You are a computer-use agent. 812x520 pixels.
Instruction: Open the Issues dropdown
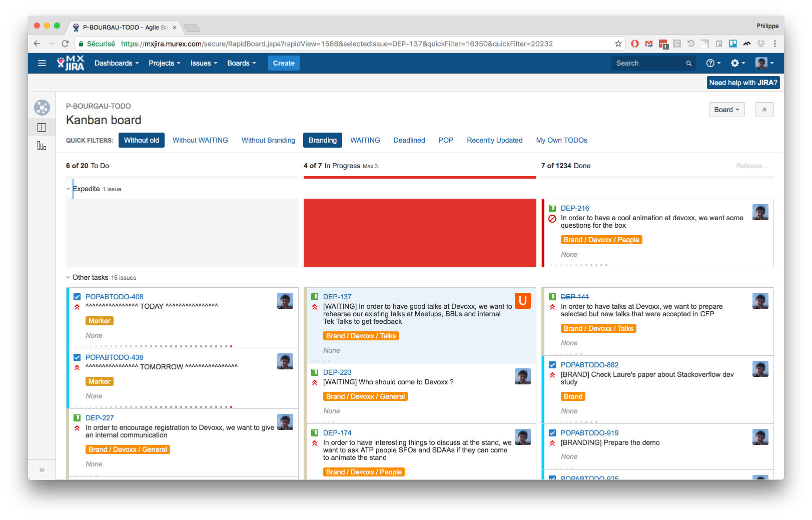204,63
